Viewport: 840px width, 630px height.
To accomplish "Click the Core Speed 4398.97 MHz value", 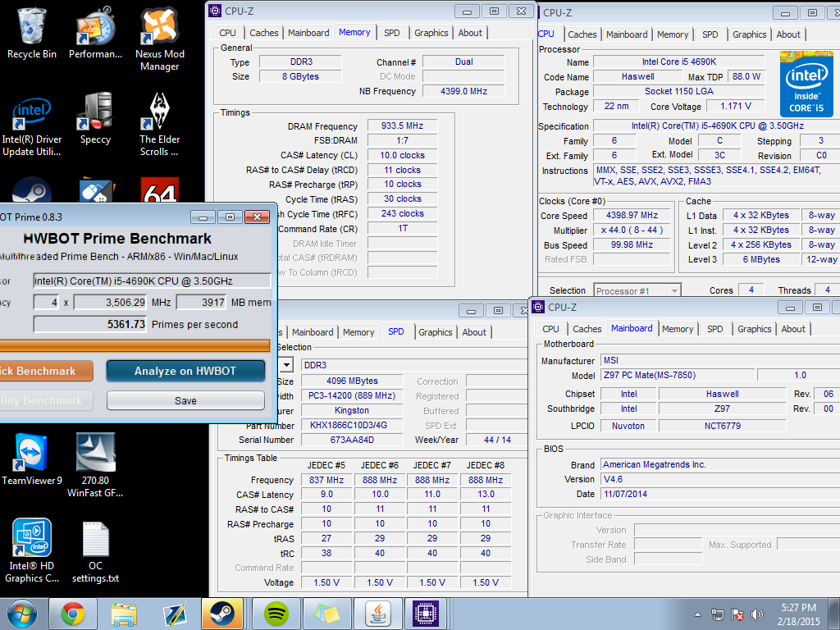I will 632,215.
